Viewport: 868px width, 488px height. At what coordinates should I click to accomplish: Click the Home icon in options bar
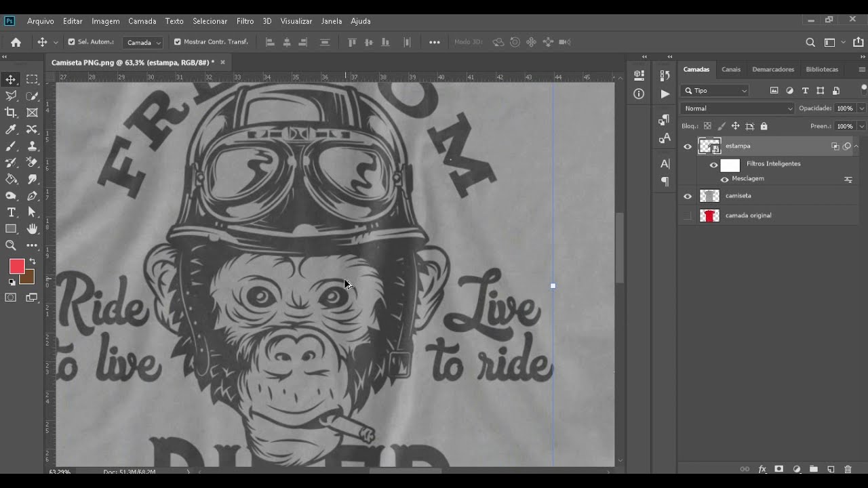[16, 42]
